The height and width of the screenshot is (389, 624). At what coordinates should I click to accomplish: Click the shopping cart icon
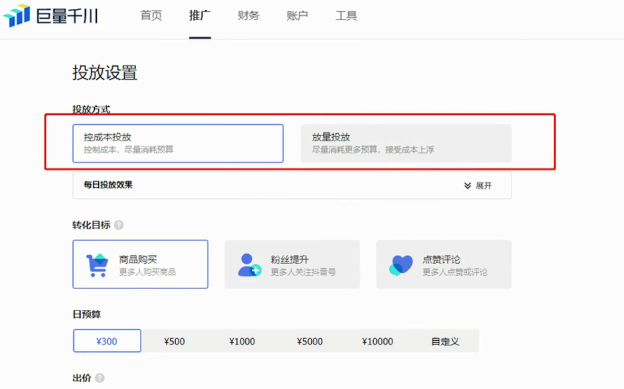[x=97, y=265]
